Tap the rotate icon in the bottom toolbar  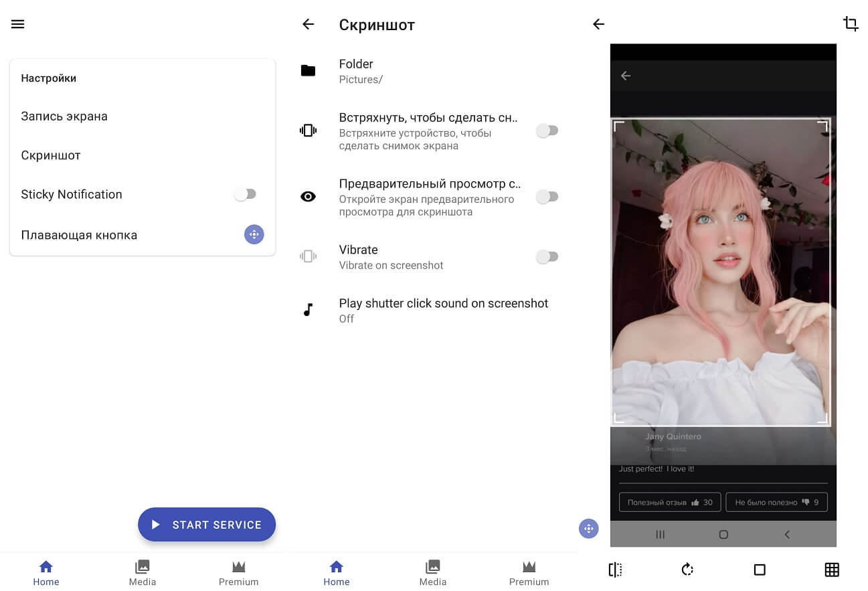click(x=687, y=569)
